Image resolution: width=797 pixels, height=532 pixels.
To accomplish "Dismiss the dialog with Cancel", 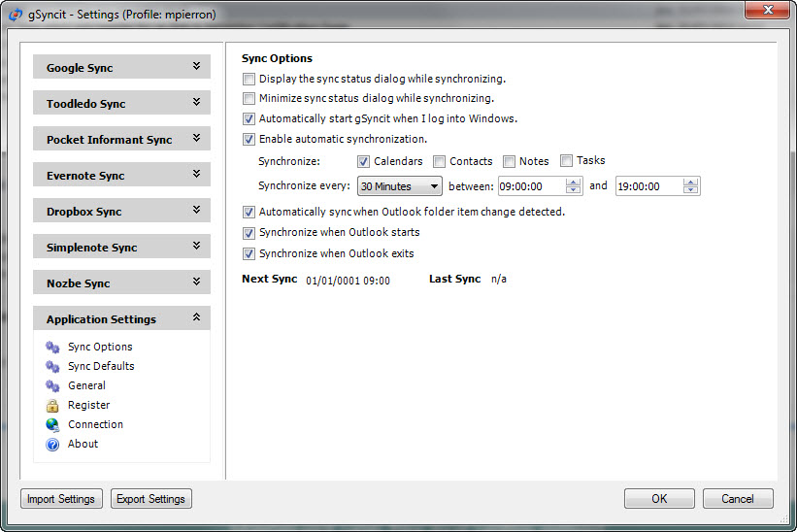I will coord(738,498).
